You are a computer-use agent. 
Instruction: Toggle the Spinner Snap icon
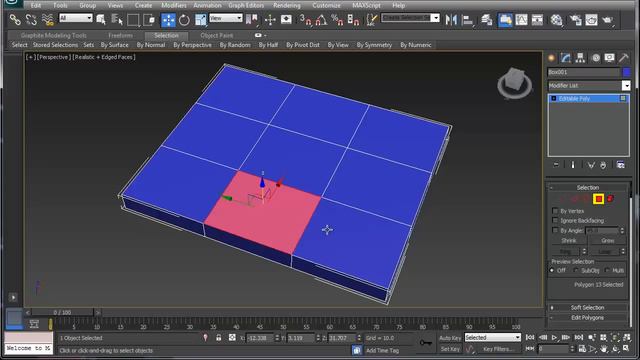(x=353, y=20)
